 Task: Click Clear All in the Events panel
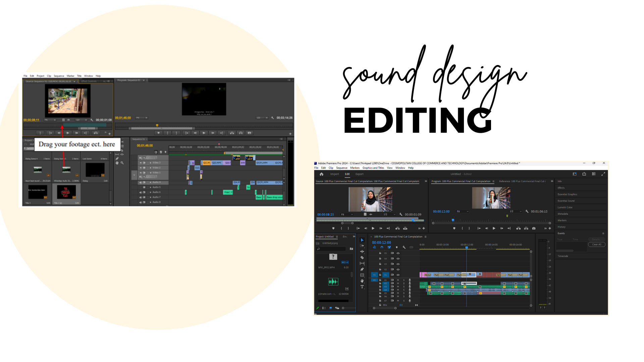597,245
